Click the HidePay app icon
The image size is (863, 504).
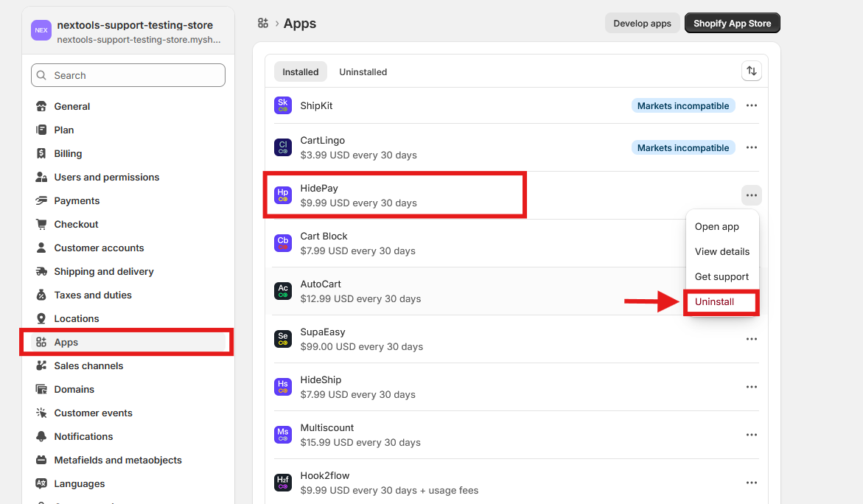[283, 195]
